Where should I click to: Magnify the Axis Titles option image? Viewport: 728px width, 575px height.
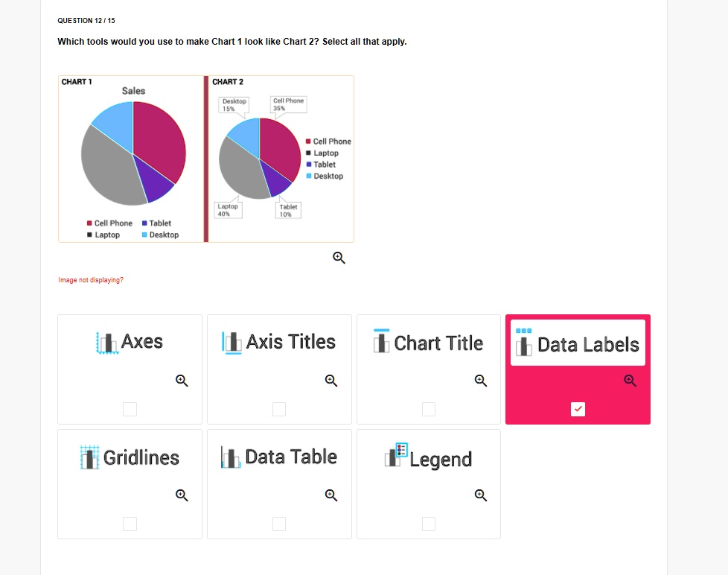tap(331, 381)
